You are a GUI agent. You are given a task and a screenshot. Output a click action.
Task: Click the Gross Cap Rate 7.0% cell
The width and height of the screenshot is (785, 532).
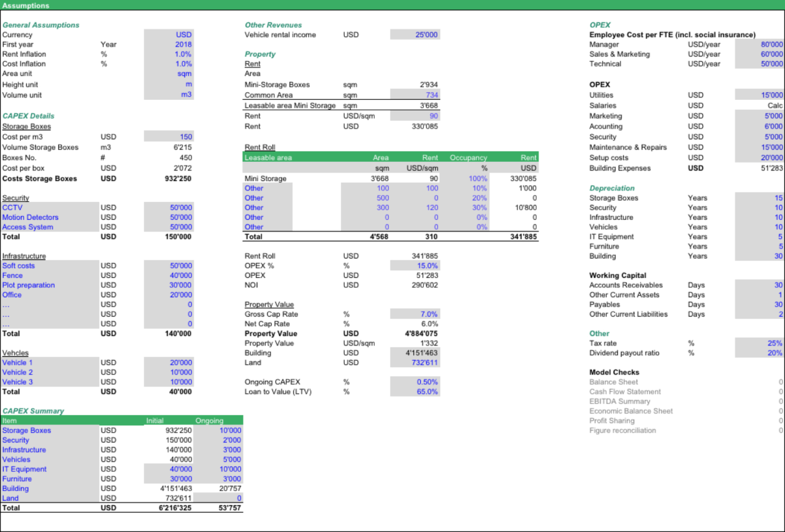pos(415,314)
